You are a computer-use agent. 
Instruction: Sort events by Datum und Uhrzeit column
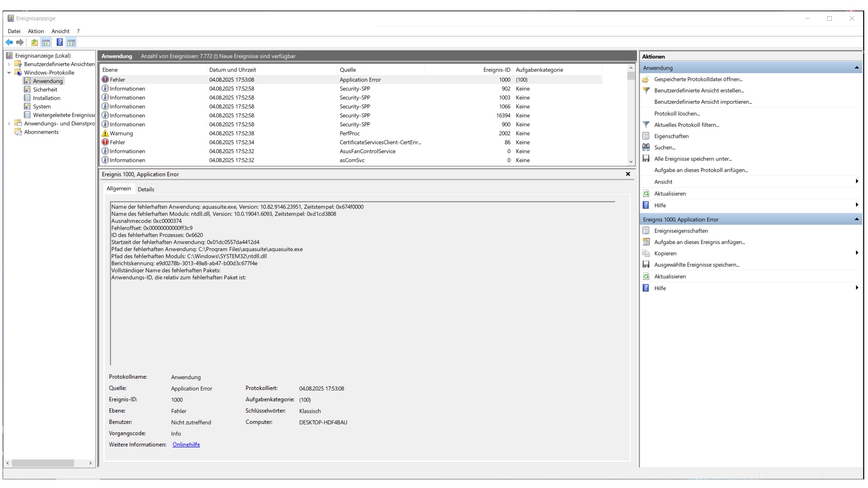(x=272, y=70)
